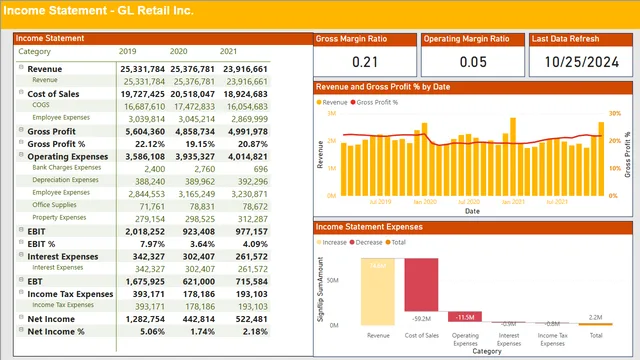Click 2021 Bank Charges value 696
The image size is (640, 360).
(x=260, y=169)
